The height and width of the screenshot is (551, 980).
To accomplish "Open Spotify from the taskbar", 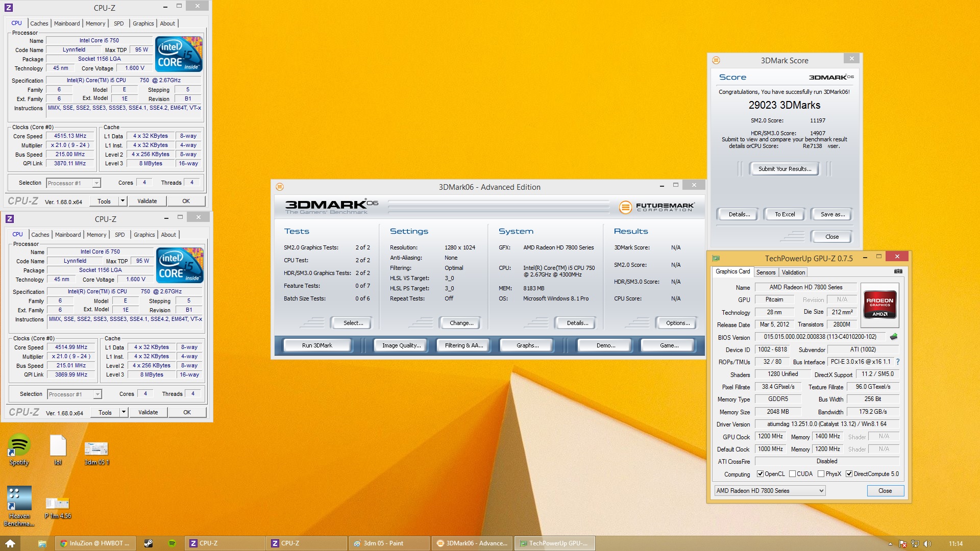I will click(x=172, y=543).
